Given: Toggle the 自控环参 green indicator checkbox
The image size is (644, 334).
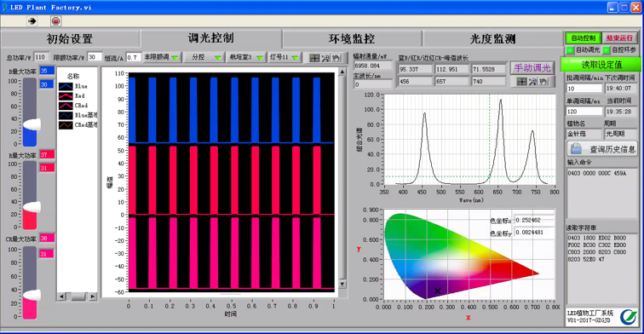Looking at the screenshot, I should (x=607, y=50).
